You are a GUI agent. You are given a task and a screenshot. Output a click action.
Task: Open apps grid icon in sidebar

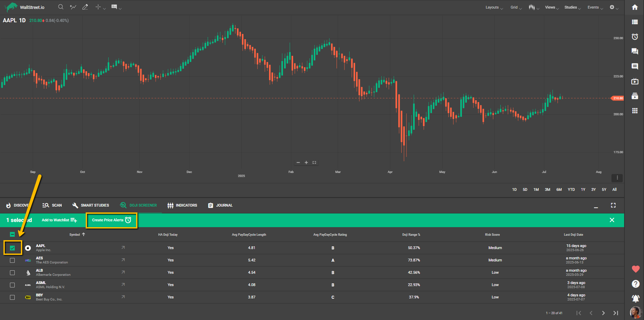click(635, 111)
